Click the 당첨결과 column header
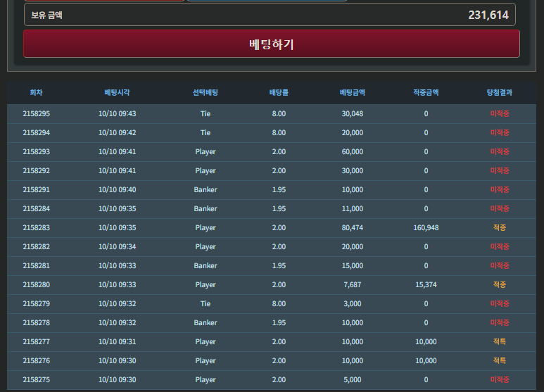 click(x=500, y=92)
